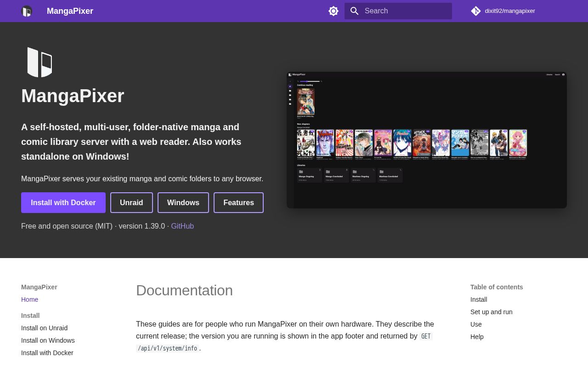This screenshot has height=368, width=588.
Task: Open the Windows install button
Action: (x=183, y=203)
